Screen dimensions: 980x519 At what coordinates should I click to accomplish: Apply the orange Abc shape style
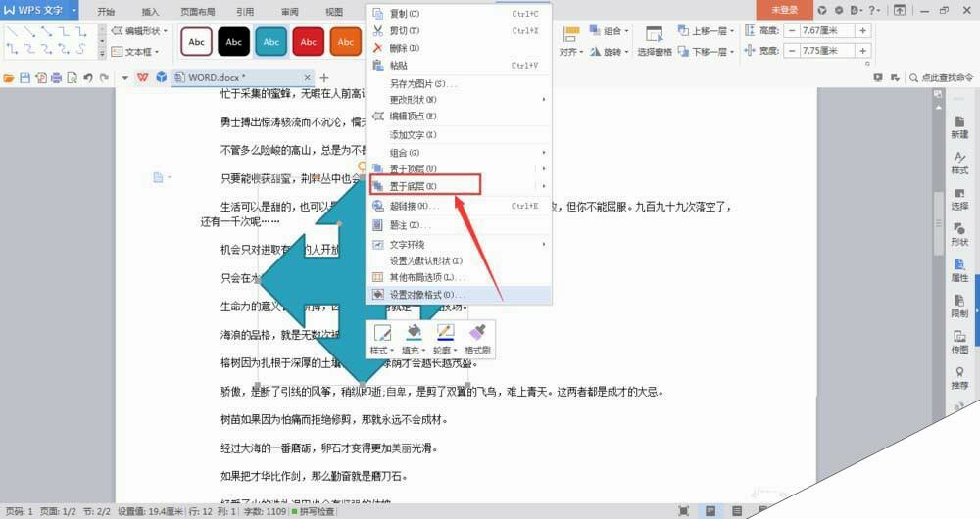click(346, 42)
